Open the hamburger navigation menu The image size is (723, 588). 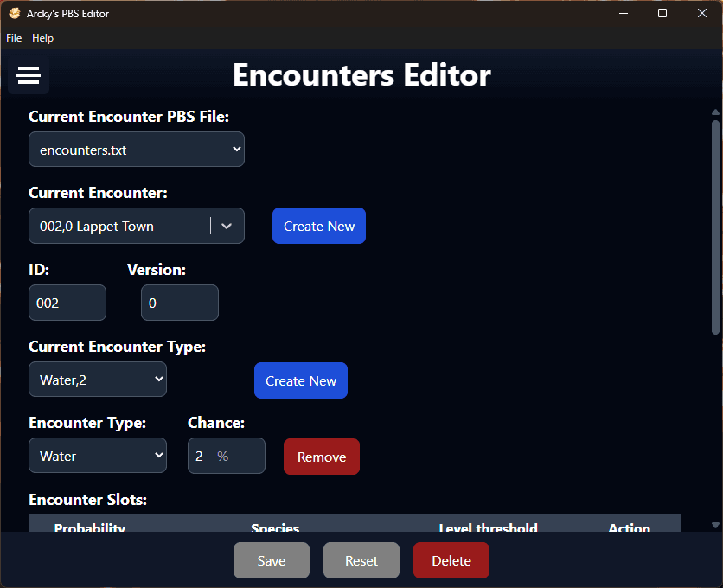(29, 76)
